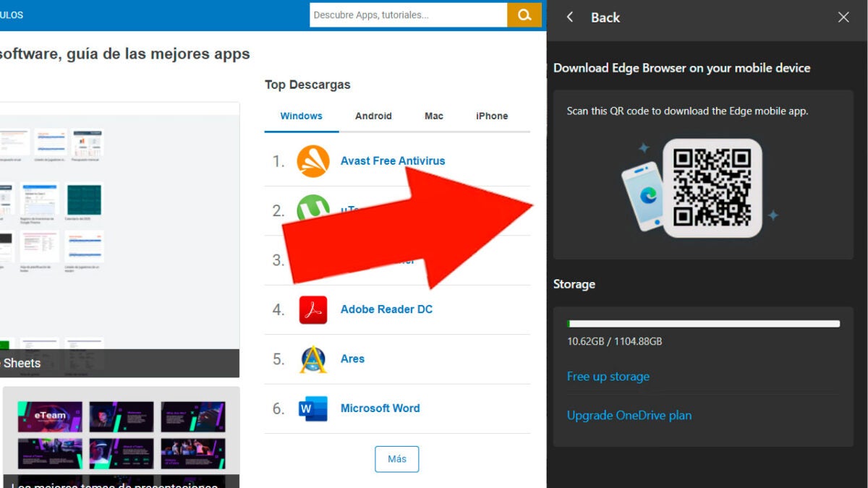Image resolution: width=868 pixels, height=488 pixels.
Task: Click the phone with Edge logo illustration
Action: pos(643,197)
